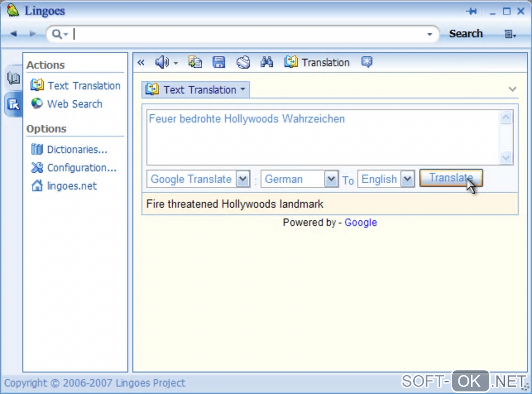Click the save floppy disk icon
Screen dimensions: 532x394
point(219,62)
